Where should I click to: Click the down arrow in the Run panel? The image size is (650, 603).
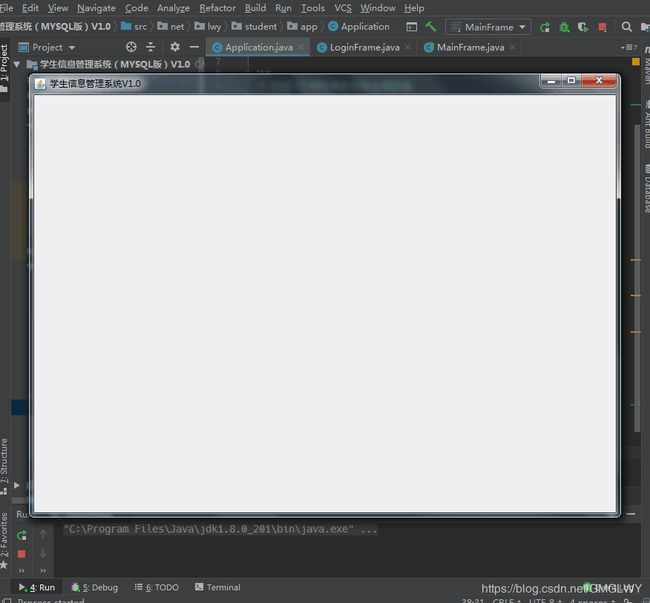(43, 553)
